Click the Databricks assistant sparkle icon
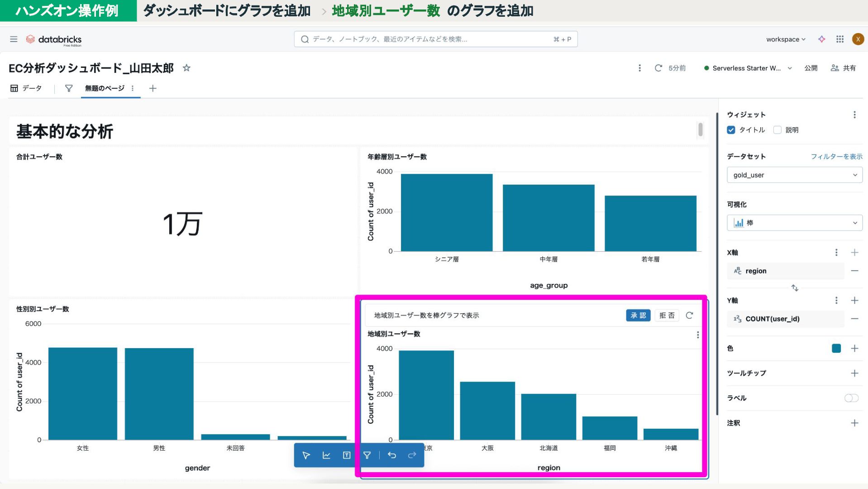This screenshot has width=868, height=489. [822, 39]
